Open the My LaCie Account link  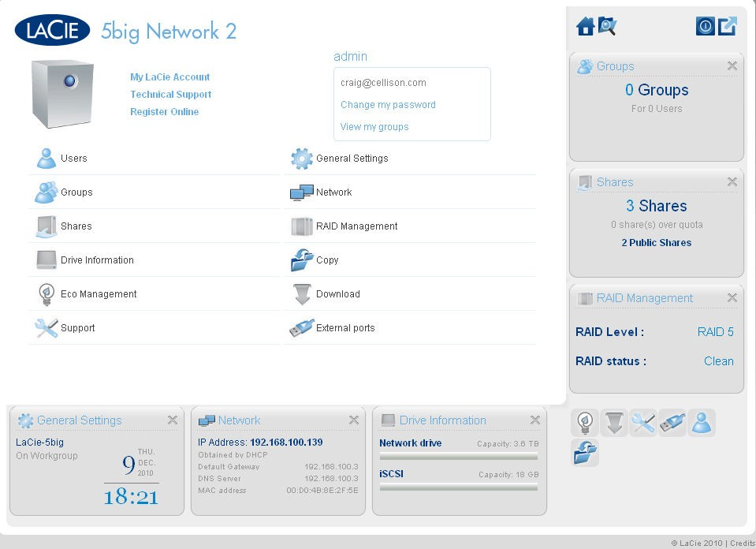(x=169, y=77)
